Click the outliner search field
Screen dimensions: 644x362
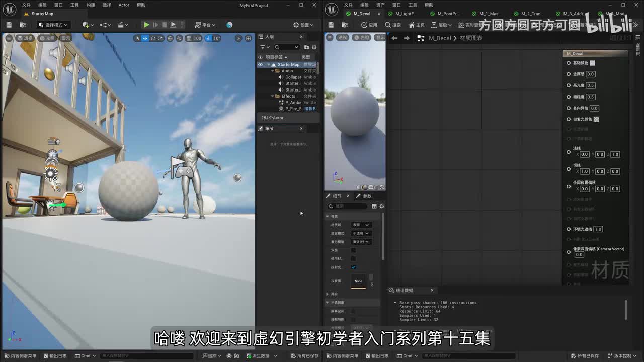tap(286, 47)
